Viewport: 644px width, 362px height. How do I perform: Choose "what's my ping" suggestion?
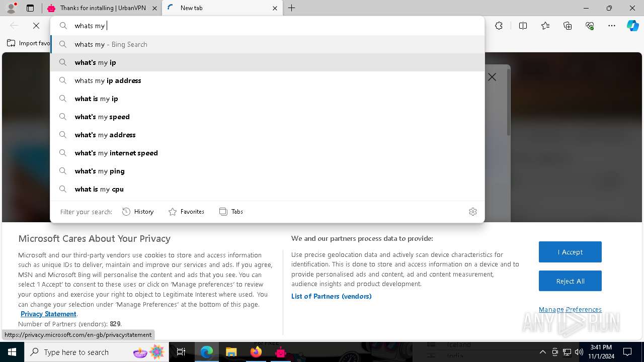267,171
